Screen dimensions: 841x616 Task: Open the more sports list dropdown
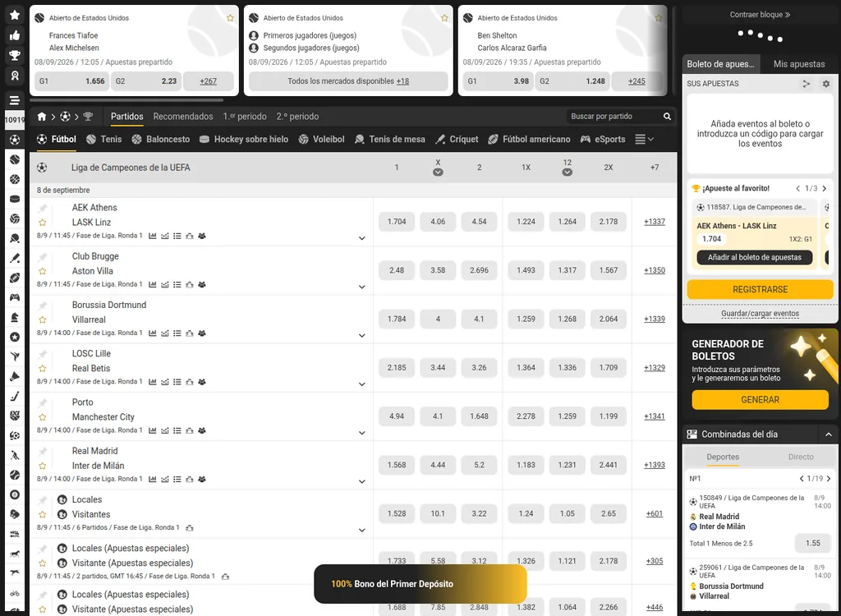pos(644,140)
